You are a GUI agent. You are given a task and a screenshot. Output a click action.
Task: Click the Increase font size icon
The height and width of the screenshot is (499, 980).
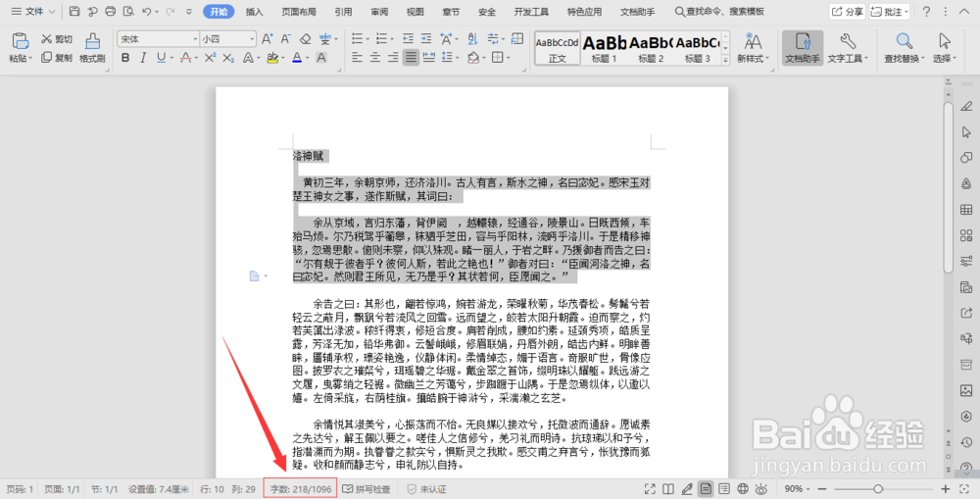click(x=267, y=39)
